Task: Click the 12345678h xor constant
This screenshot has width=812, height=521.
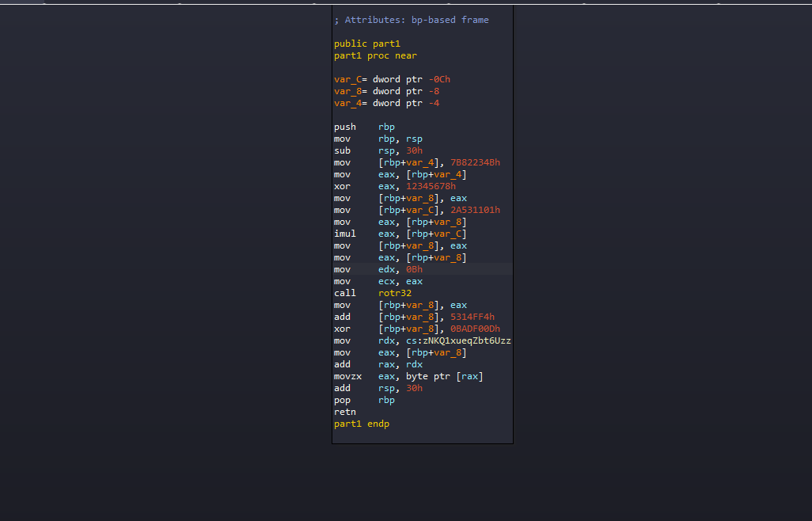Action: pos(431,186)
